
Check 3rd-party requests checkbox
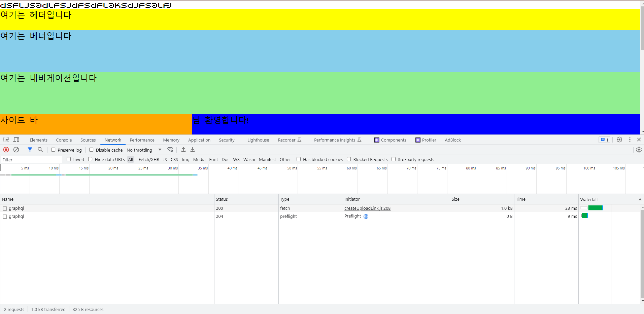394,159
